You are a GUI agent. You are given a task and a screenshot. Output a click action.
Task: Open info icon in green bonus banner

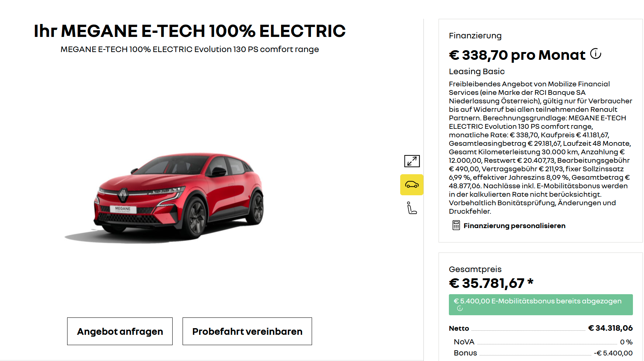coord(460,308)
